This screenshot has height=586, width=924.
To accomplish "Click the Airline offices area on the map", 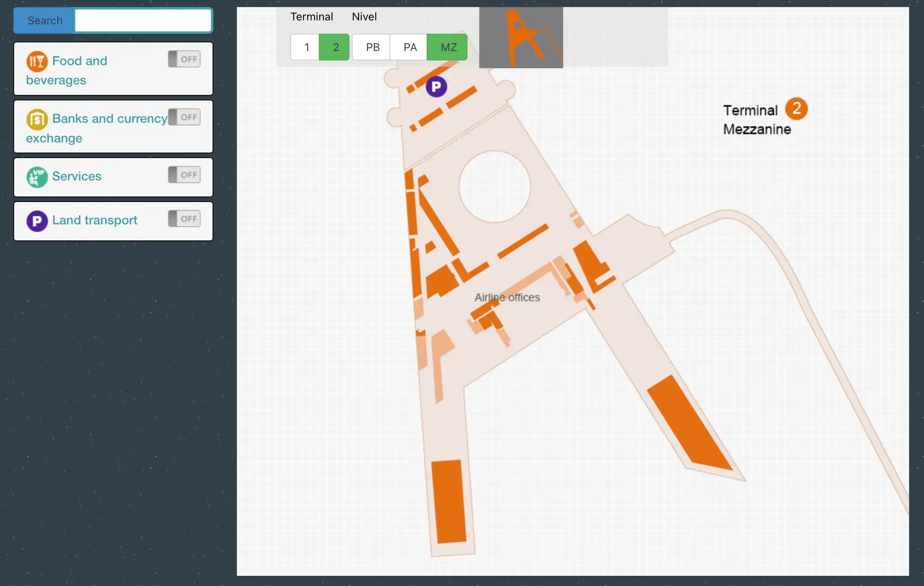I will coord(507,297).
